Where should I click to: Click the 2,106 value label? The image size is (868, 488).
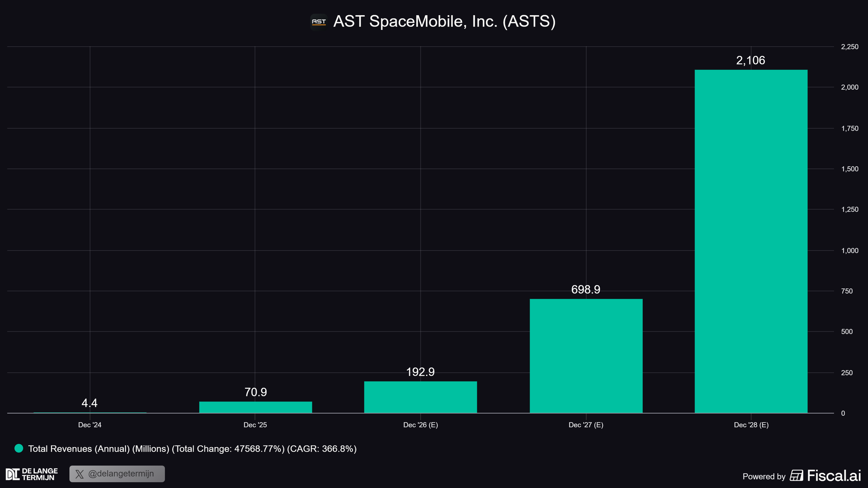tap(750, 60)
